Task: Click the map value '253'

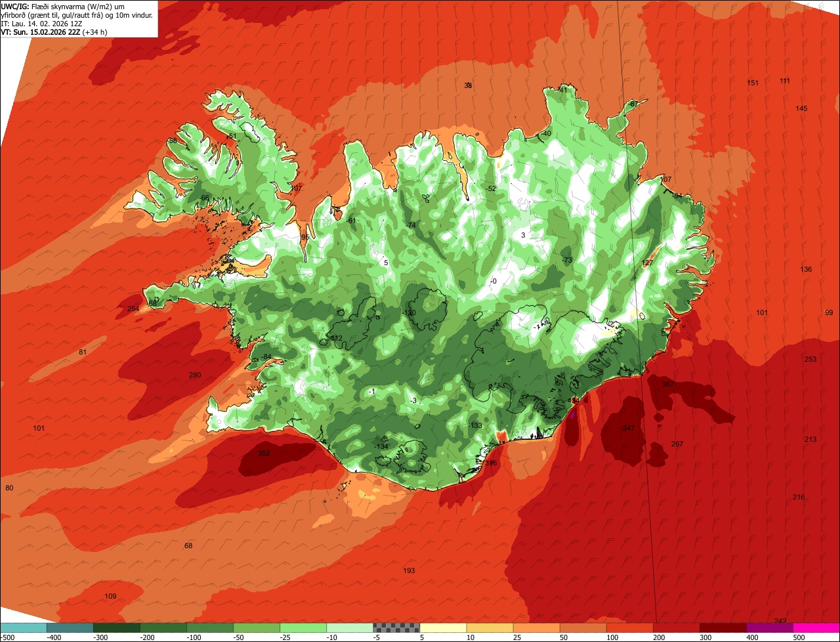Action: 810,359
